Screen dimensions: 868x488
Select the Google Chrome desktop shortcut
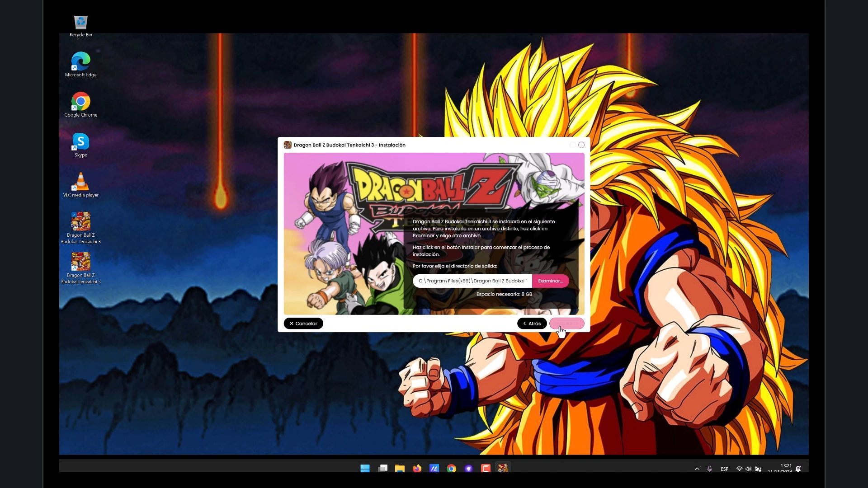pos(81,105)
